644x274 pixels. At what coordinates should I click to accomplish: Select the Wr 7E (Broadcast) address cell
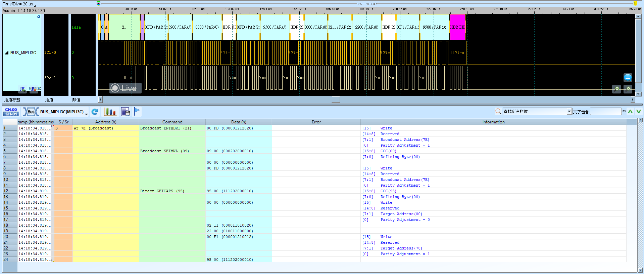[x=106, y=128]
